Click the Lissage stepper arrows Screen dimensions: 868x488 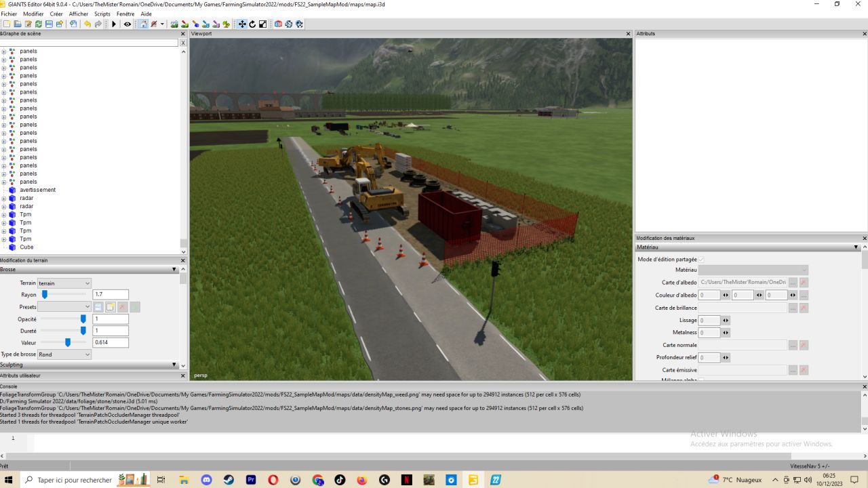[726, 321]
